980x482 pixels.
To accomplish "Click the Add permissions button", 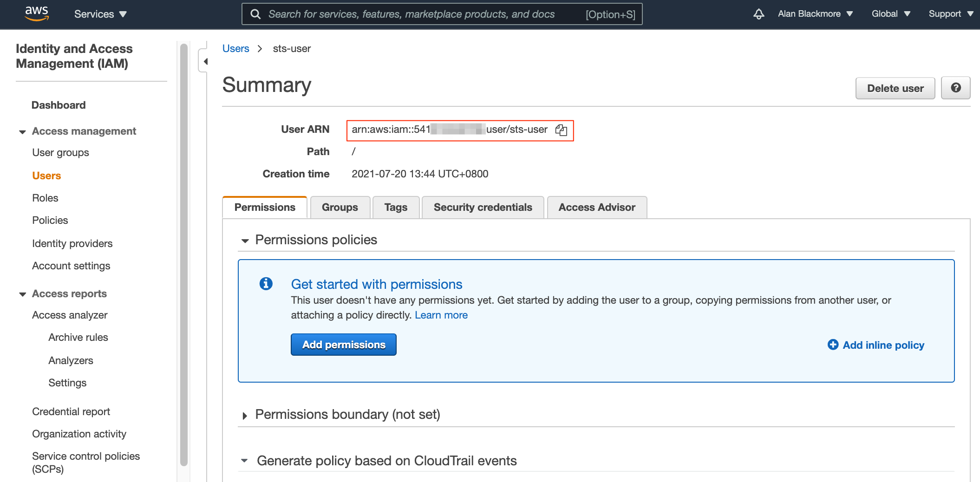I will coord(343,345).
